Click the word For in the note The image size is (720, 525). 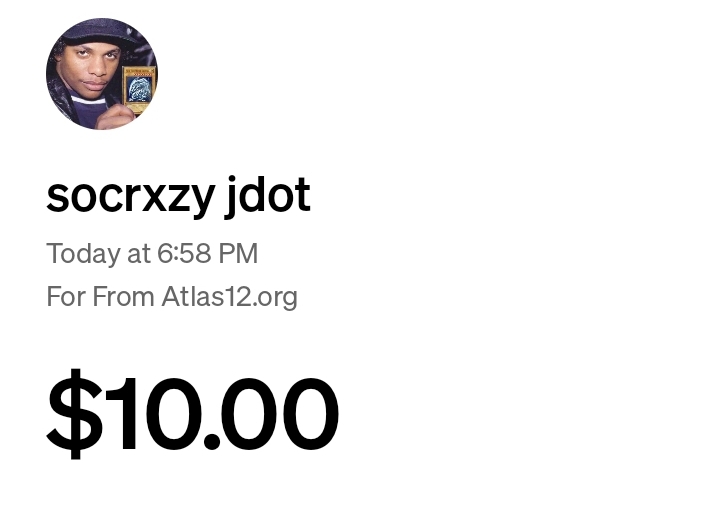pos(65,297)
